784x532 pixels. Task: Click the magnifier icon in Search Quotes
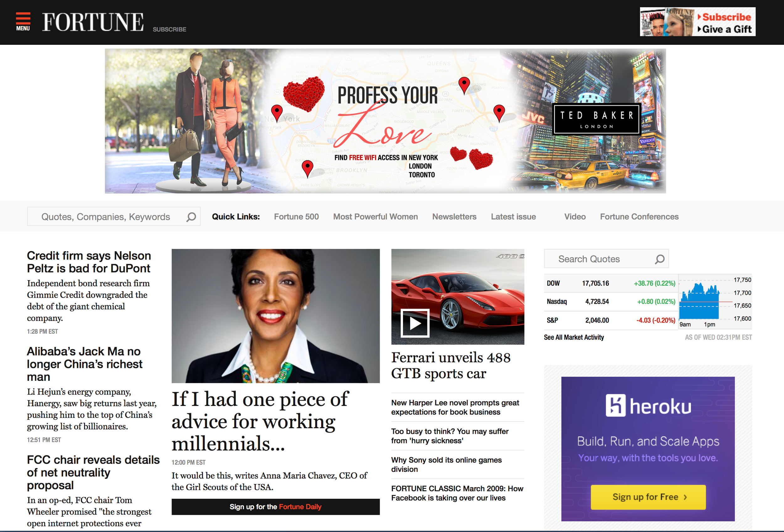pyautogui.click(x=660, y=259)
